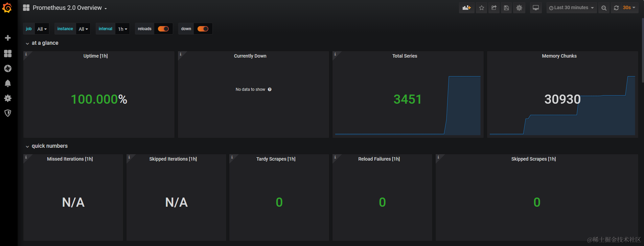Click the No data help question icon
Image resolution: width=644 pixels, height=246 pixels.
(270, 89)
